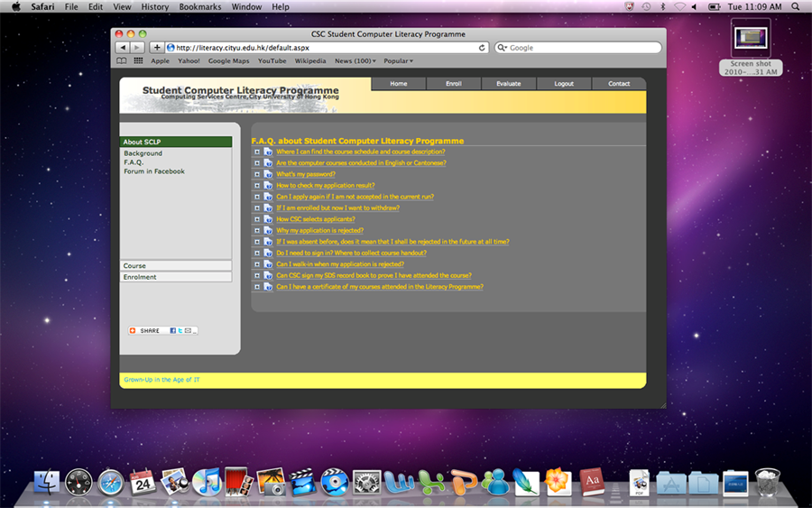
Task: Expand "Why my application is rejected?" plus box
Action: click(257, 231)
